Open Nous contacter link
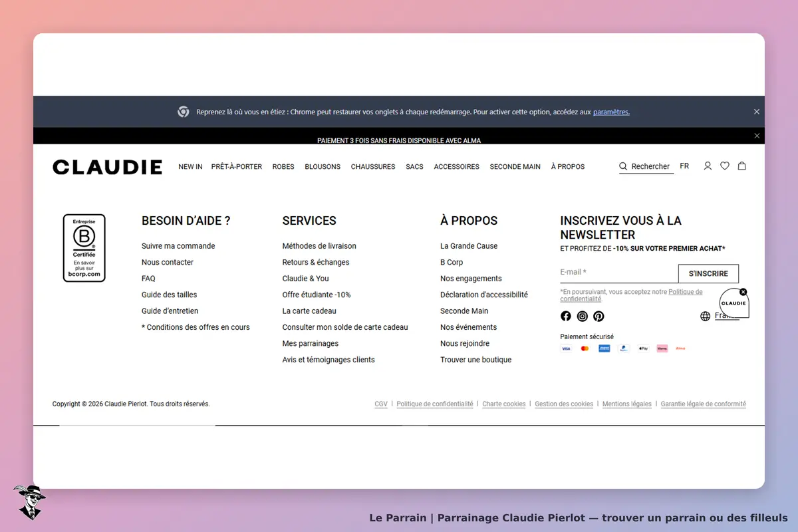The image size is (798, 532). click(x=168, y=262)
